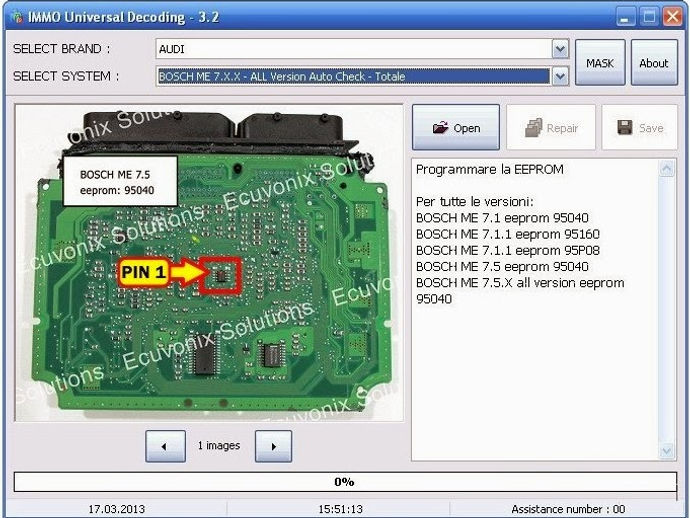Screen dimensions: 690x518
Task: Expand the SELECT SYSTEM dropdown arrow
Action: tap(560, 76)
